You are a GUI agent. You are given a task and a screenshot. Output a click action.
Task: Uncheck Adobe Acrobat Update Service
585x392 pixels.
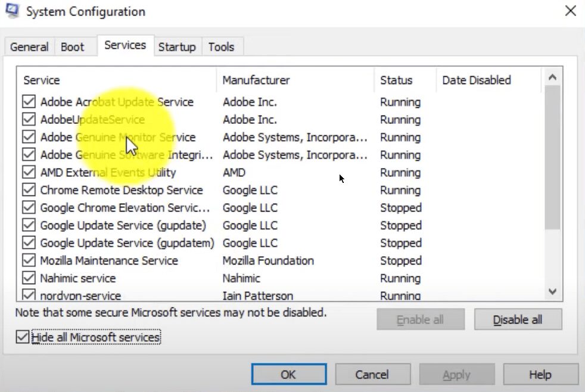pos(29,101)
